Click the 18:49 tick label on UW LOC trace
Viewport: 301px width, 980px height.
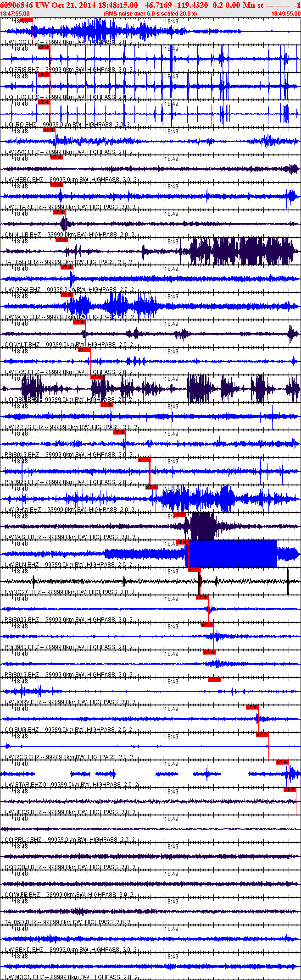172,22
